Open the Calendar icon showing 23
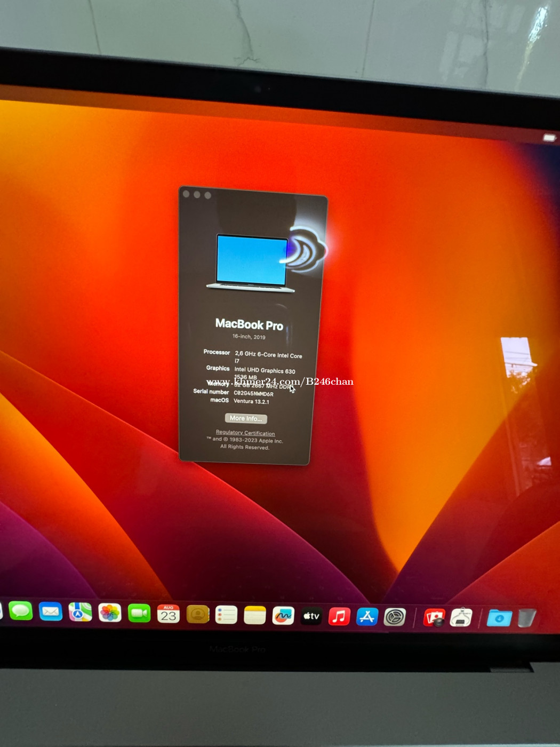This screenshot has width=560, height=747. coord(169,614)
